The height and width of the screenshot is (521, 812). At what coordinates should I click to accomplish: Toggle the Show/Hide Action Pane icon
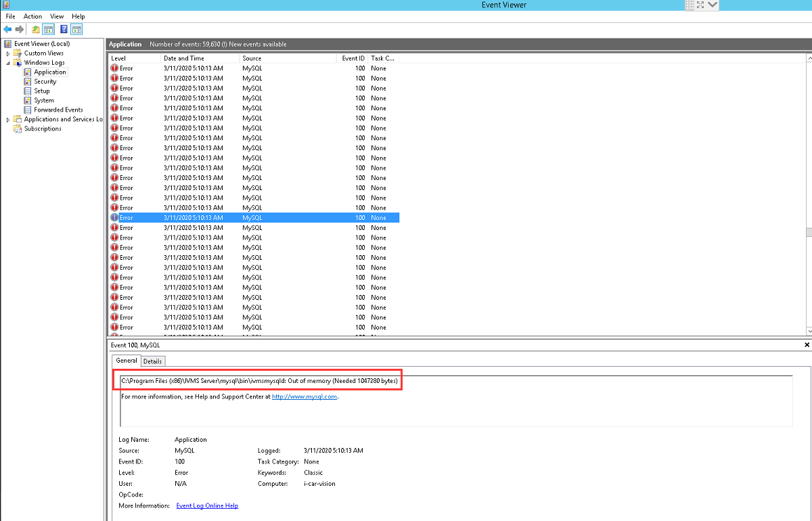[76, 29]
